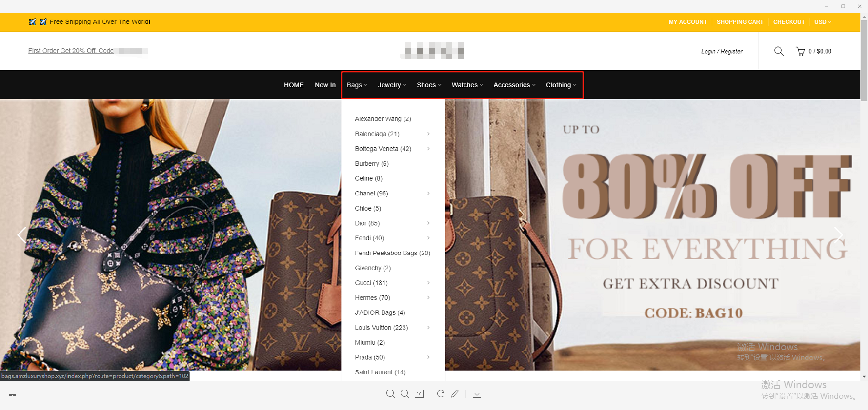Click the zoom out icon in bottom toolbar

(x=404, y=394)
